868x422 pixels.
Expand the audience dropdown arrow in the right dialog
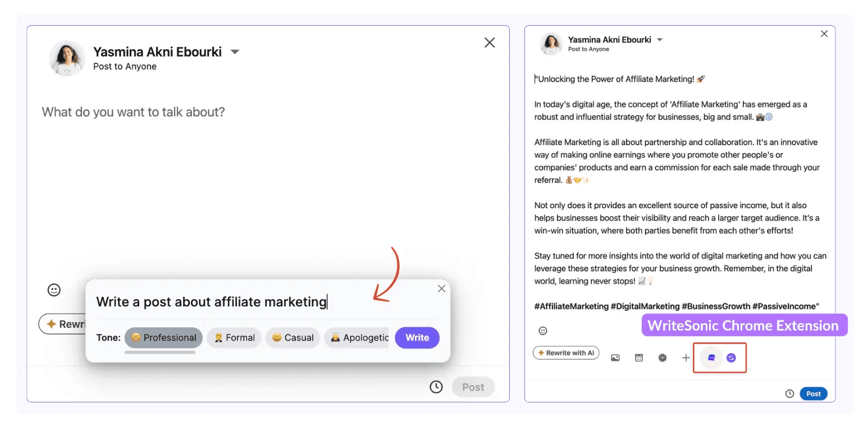(x=660, y=40)
